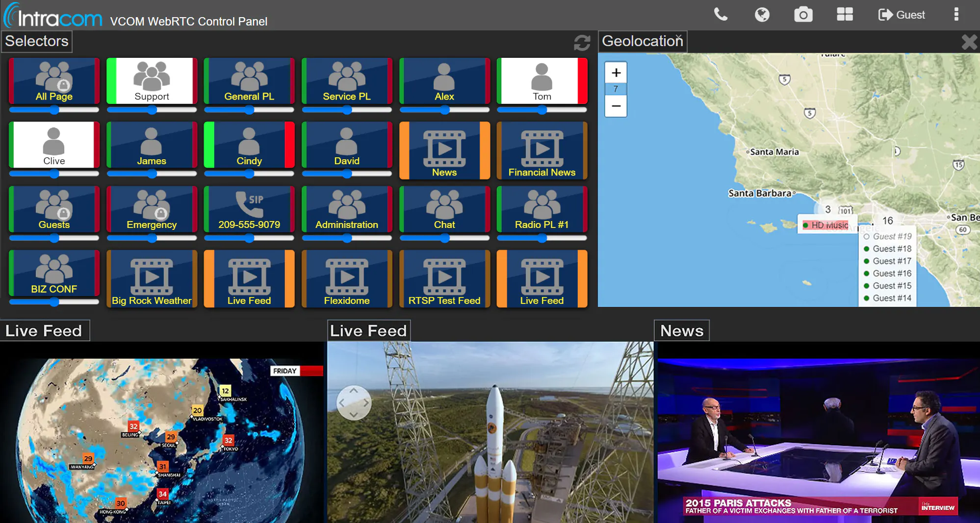
Task: Close the Geolocation panel
Action: click(969, 42)
